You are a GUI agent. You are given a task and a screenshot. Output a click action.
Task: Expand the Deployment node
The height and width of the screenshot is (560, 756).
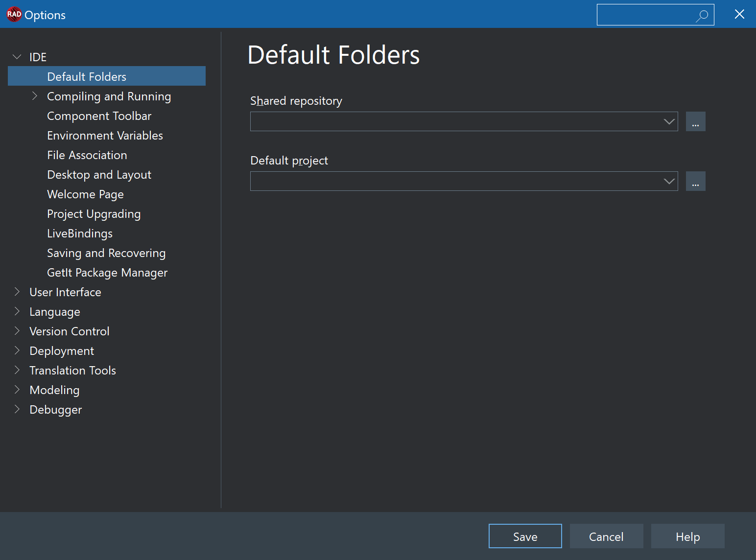[17, 350]
